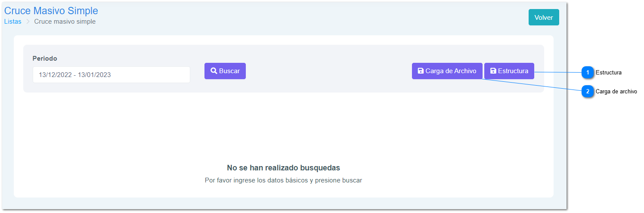
Task: Open the Estructura option by its label
Action: (513, 71)
